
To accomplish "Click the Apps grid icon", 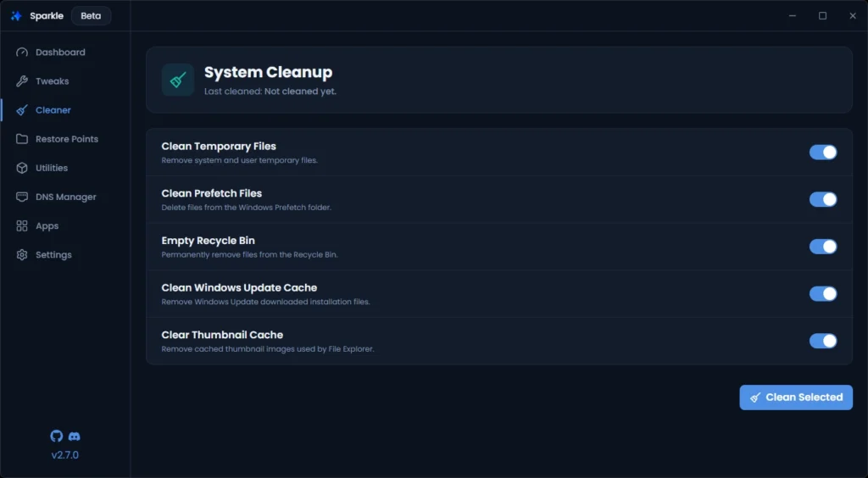I will click(22, 226).
